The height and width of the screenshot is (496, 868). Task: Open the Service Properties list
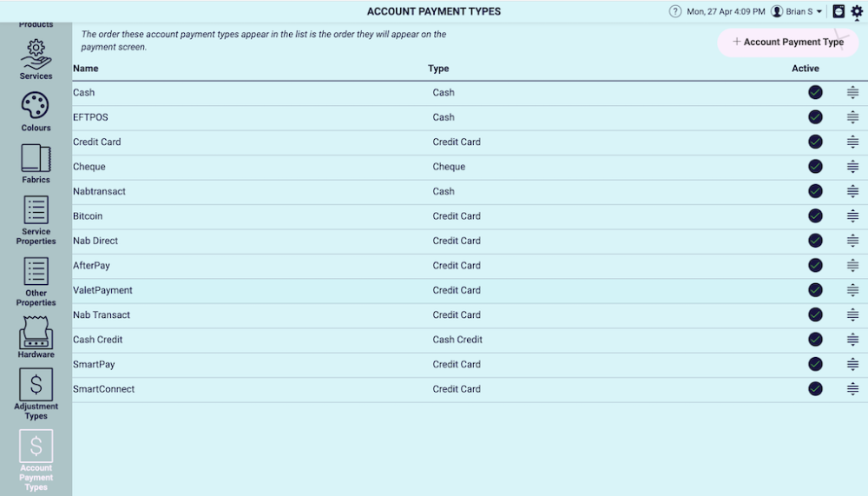[x=36, y=220]
